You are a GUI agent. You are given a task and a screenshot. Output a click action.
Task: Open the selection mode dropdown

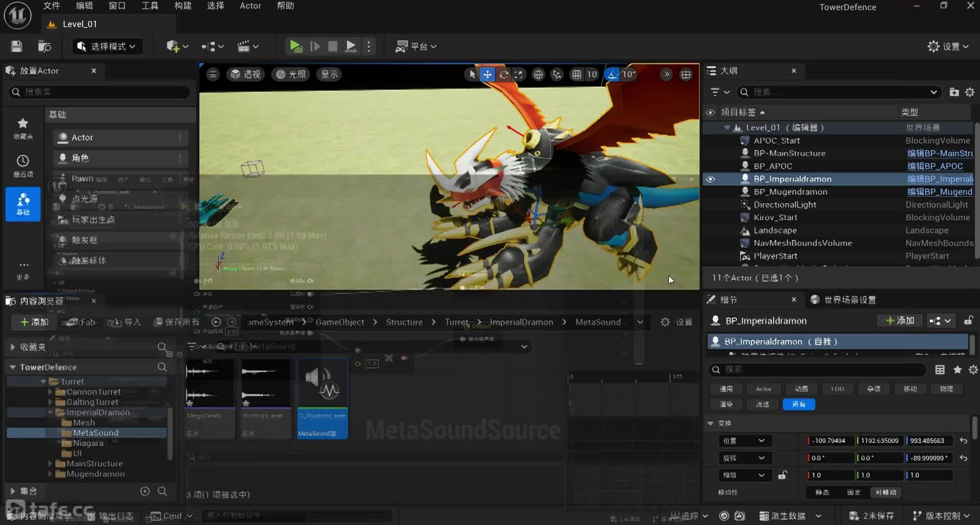107,46
